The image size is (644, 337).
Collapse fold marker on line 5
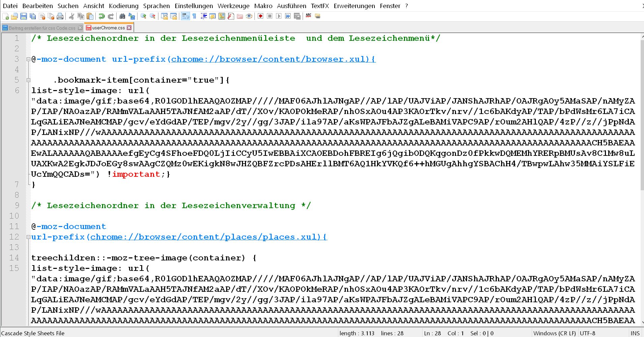click(x=28, y=80)
